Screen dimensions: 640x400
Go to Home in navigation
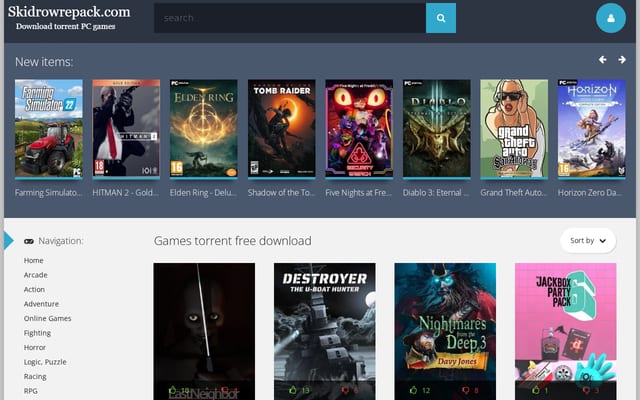click(33, 260)
